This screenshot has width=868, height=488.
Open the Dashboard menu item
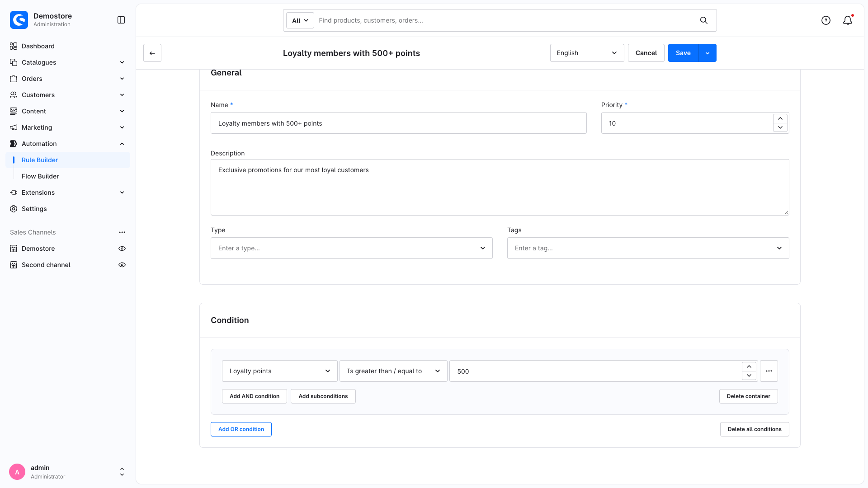pos(68,46)
